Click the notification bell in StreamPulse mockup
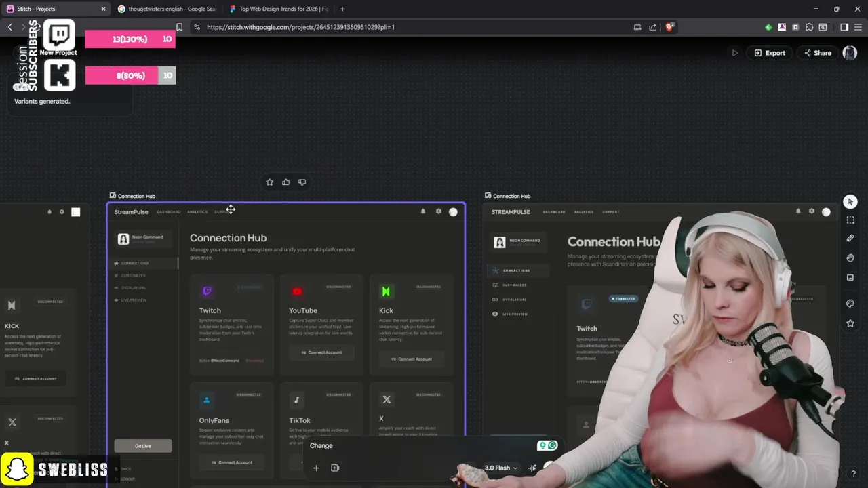This screenshot has height=488, width=868. click(x=423, y=211)
